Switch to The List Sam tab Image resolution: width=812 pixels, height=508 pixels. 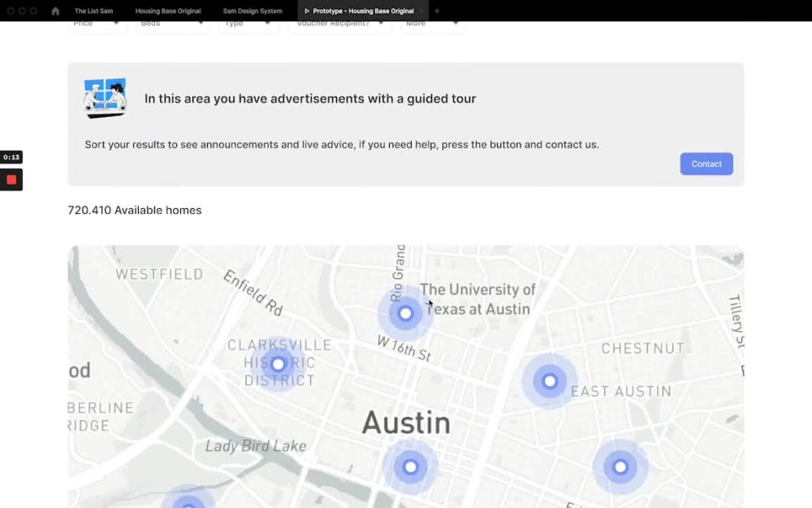pyautogui.click(x=93, y=11)
